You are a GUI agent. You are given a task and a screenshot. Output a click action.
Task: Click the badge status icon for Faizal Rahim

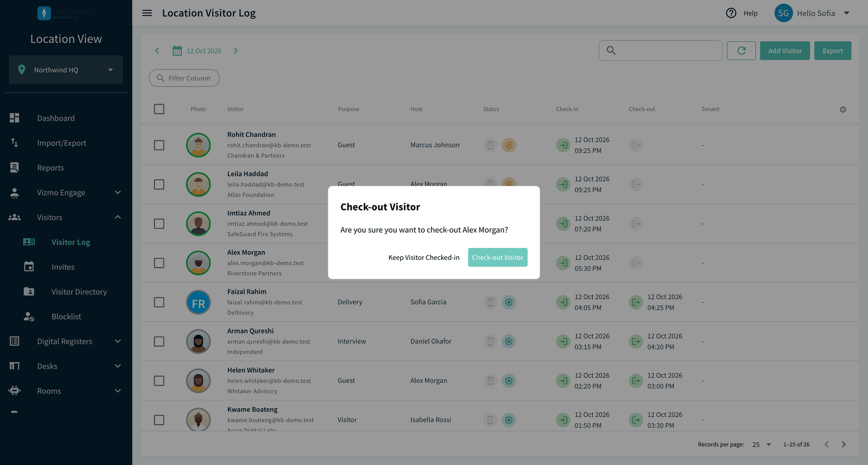tap(509, 302)
